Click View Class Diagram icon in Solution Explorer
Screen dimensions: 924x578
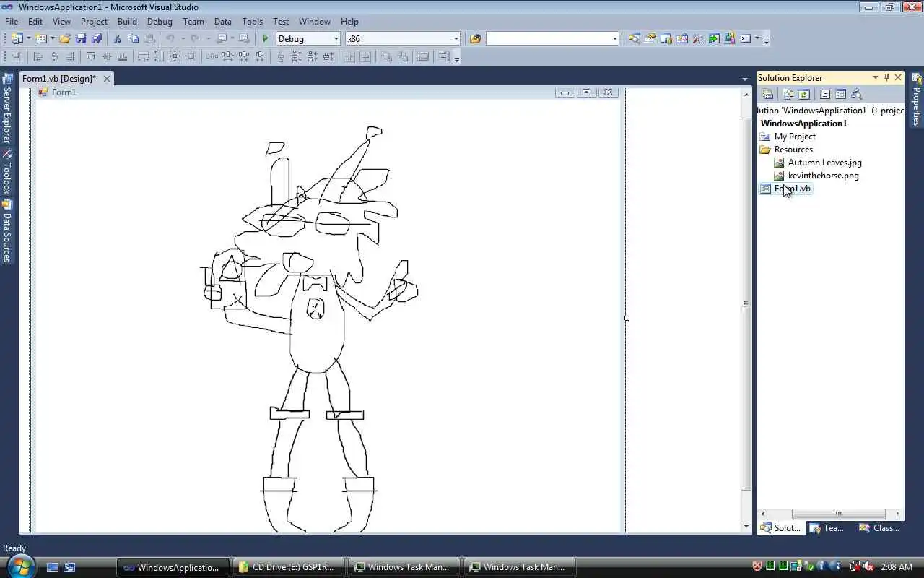point(857,94)
